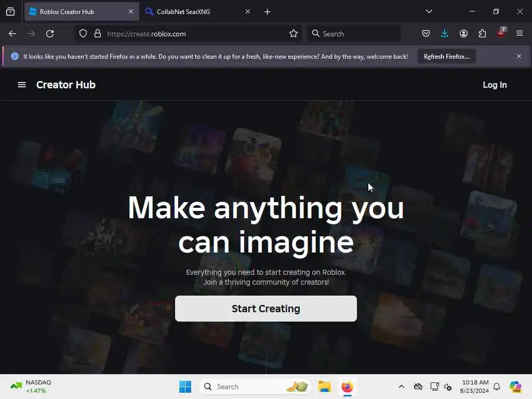Image resolution: width=532 pixels, height=399 pixels.
Task: Dismiss the Firefox refresh notification bar
Action: coord(519,56)
